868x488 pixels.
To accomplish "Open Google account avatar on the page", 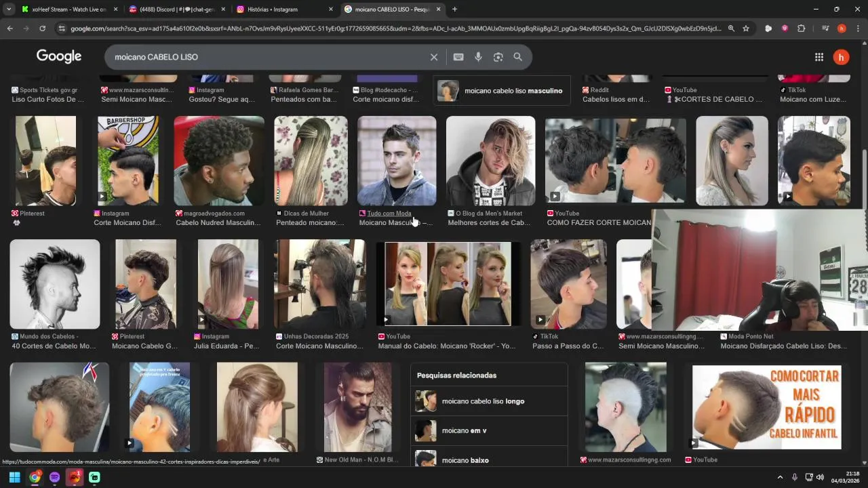I will coord(841,57).
